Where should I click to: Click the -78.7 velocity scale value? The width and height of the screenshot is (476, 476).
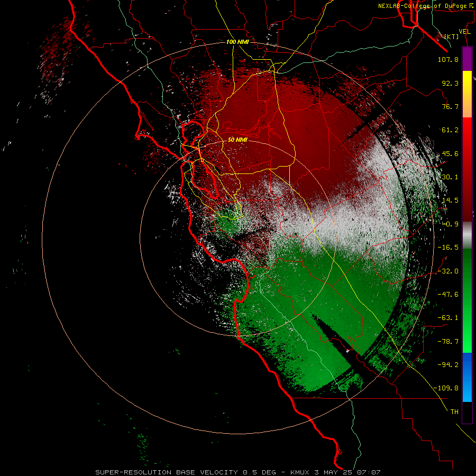(x=448, y=342)
